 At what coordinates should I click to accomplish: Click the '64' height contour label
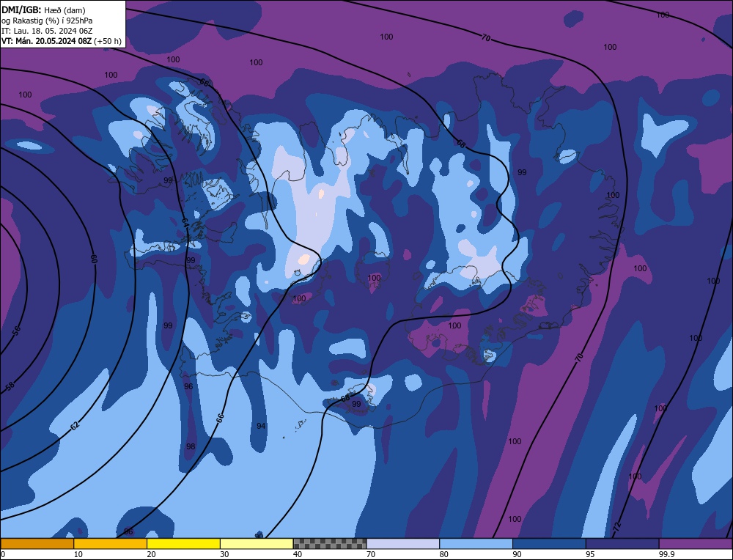pyautogui.click(x=185, y=223)
